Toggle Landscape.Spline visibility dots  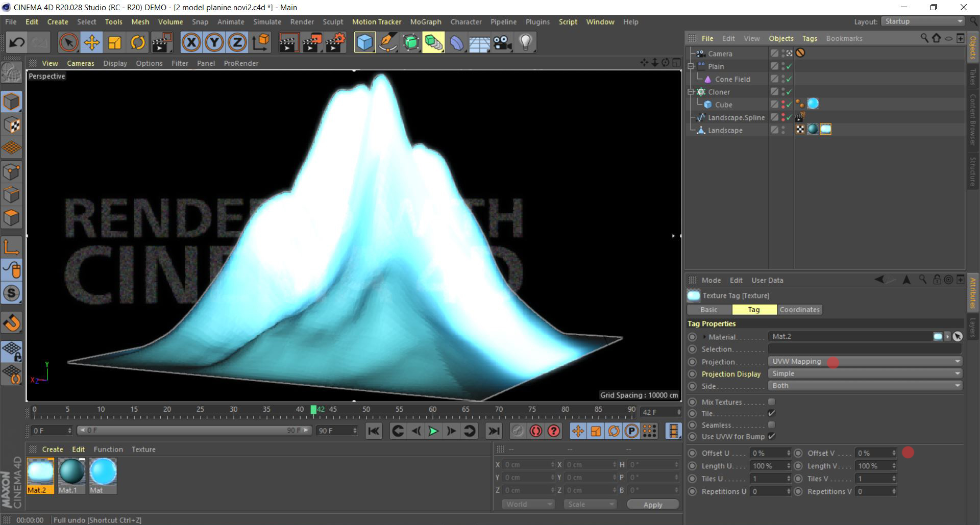click(x=783, y=117)
